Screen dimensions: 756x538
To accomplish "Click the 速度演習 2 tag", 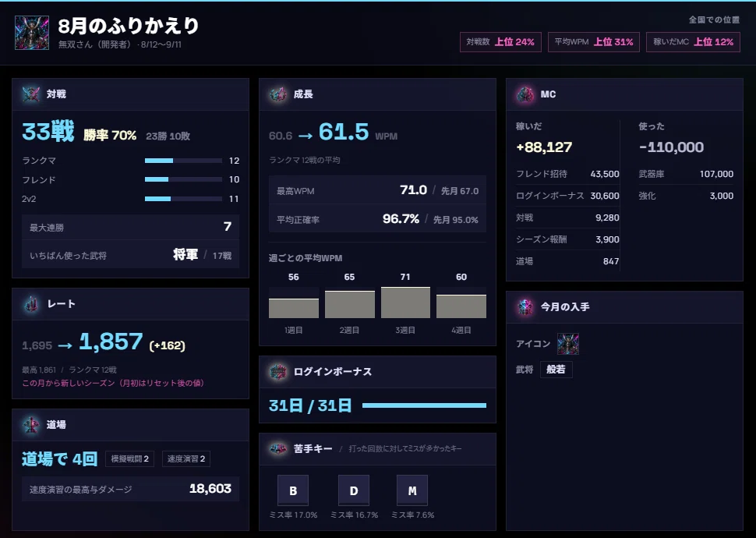I will [x=186, y=459].
